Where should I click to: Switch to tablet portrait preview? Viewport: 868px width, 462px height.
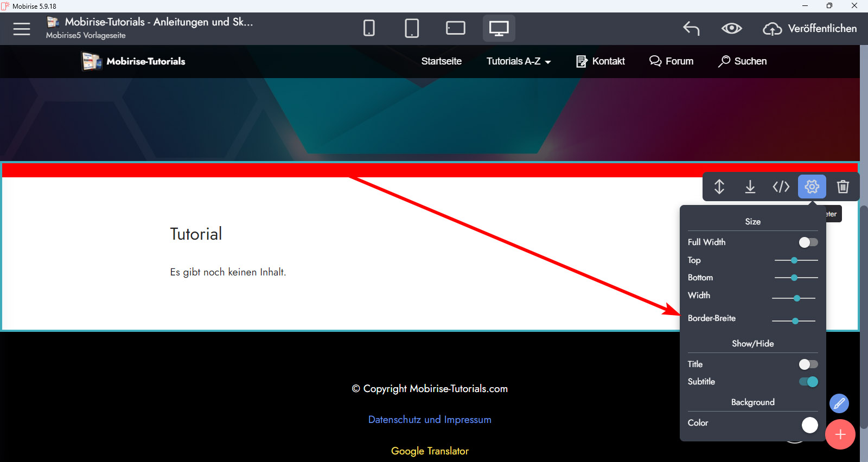[x=412, y=28]
